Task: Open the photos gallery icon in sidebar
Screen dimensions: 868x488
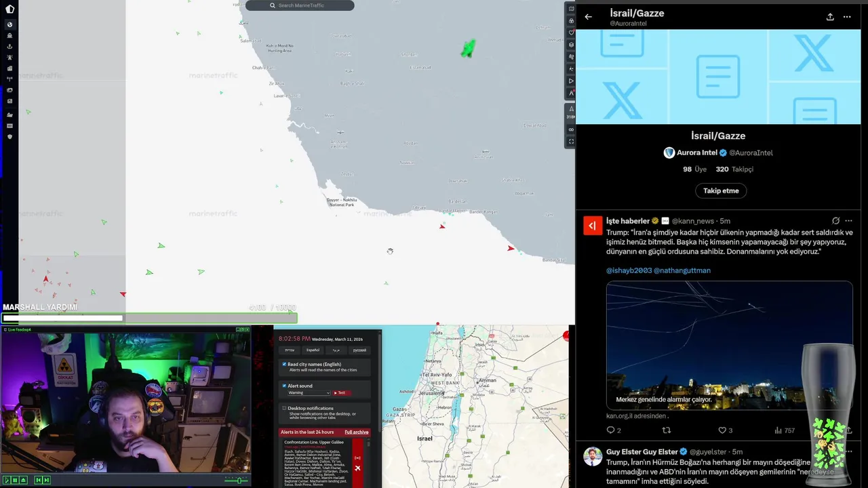Action: pyautogui.click(x=9, y=89)
